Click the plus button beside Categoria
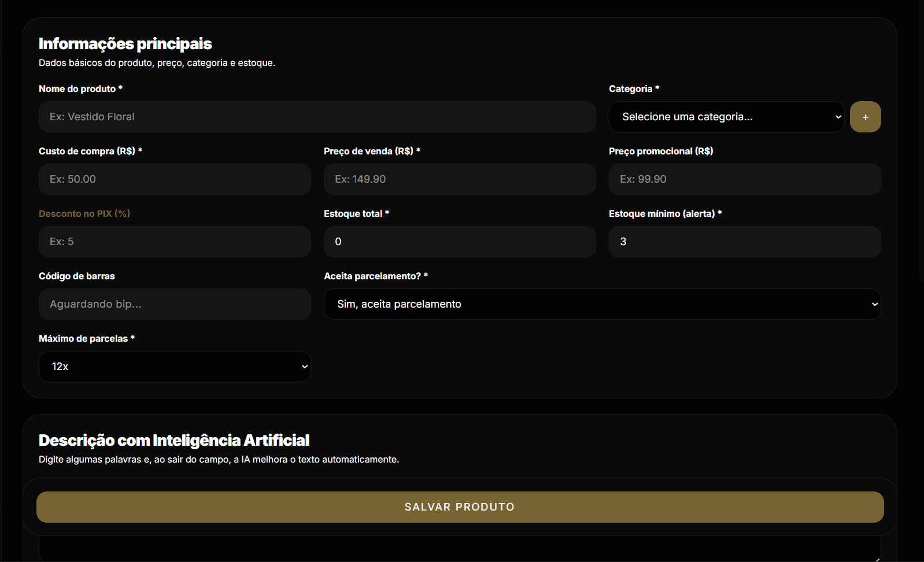Image resolution: width=924 pixels, height=562 pixels. click(865, 117)
